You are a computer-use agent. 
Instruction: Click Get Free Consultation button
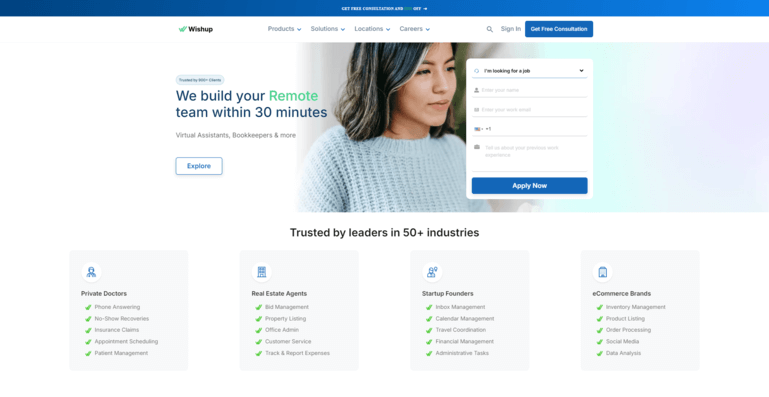[x=559, y=29]
